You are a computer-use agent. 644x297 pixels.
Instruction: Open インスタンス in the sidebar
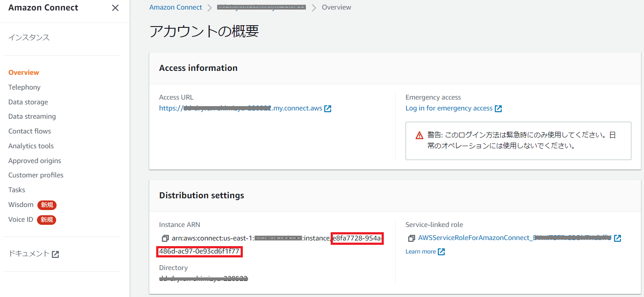29,37
